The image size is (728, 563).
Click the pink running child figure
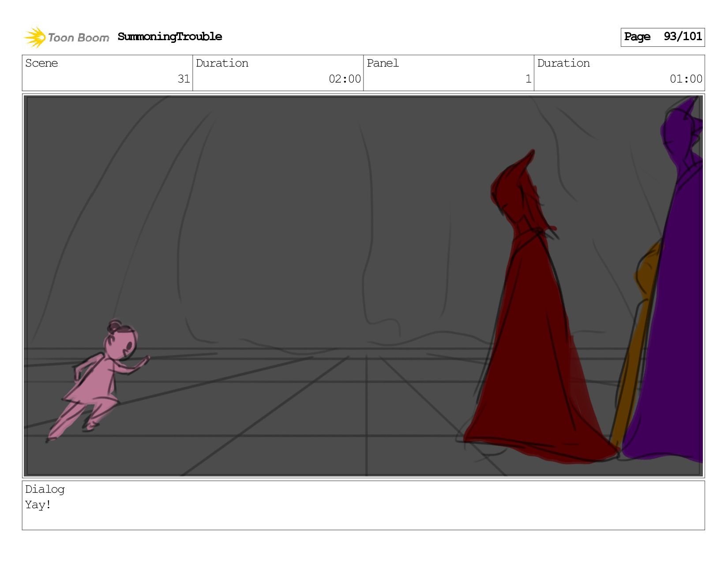(x=98, y=380)
